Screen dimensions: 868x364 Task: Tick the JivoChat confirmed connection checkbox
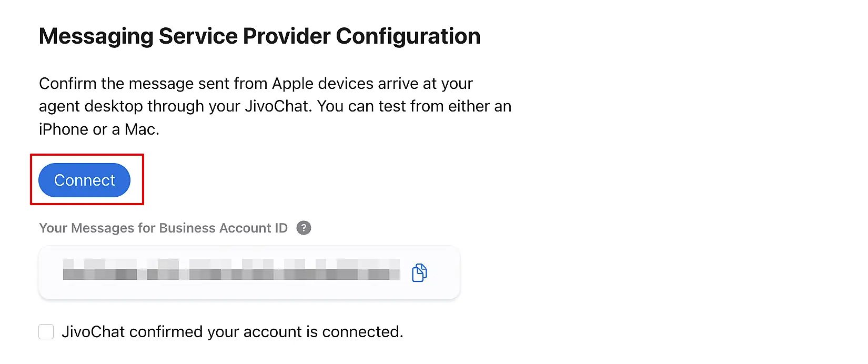(46, 332)
